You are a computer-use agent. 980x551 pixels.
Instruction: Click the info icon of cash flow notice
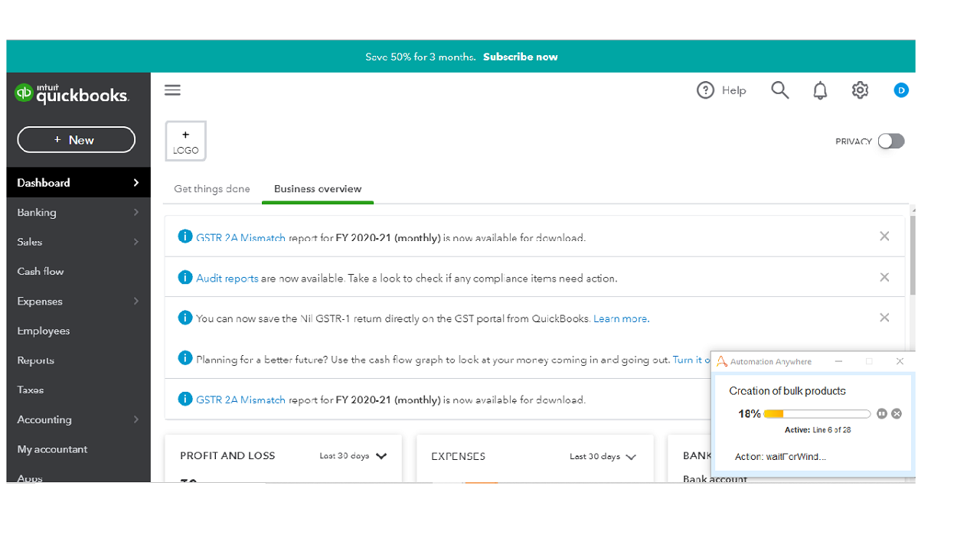(185, 358)
